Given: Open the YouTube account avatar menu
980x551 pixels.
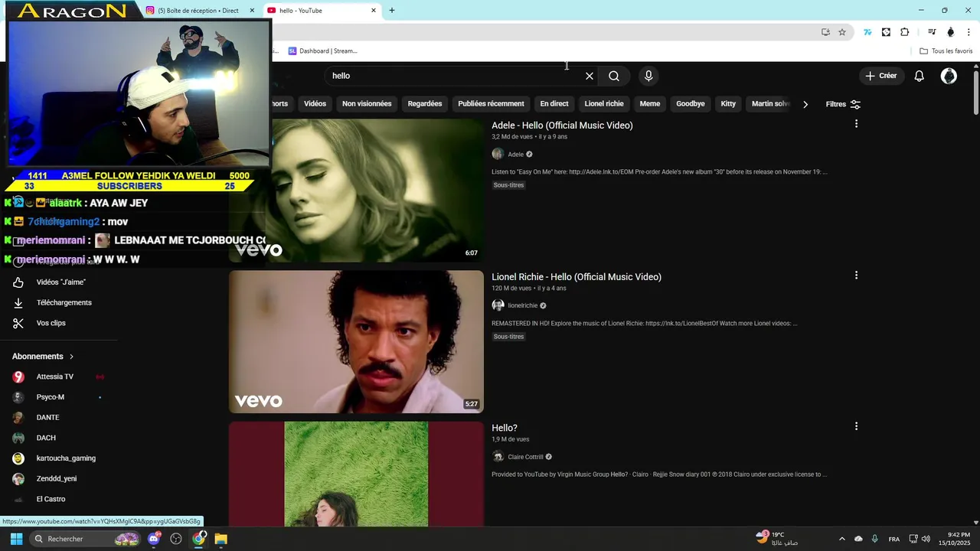Looking at the screenshot, I should tap(949, 76).
